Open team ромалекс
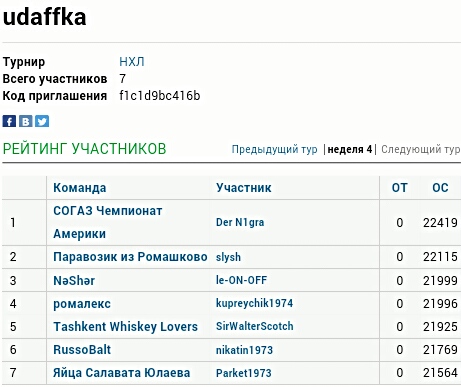Screen dimensions: 461x387 tap(82, 304)
